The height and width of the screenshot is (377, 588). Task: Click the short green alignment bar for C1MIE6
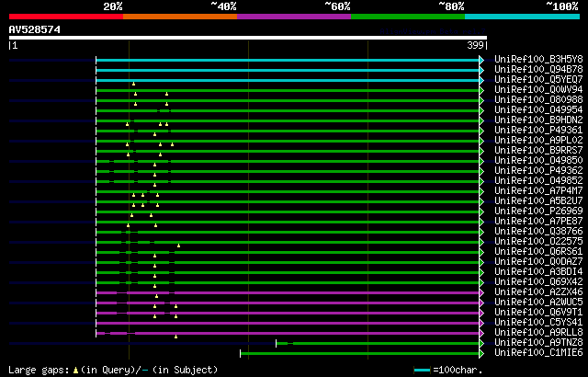(x=360, y=353)
